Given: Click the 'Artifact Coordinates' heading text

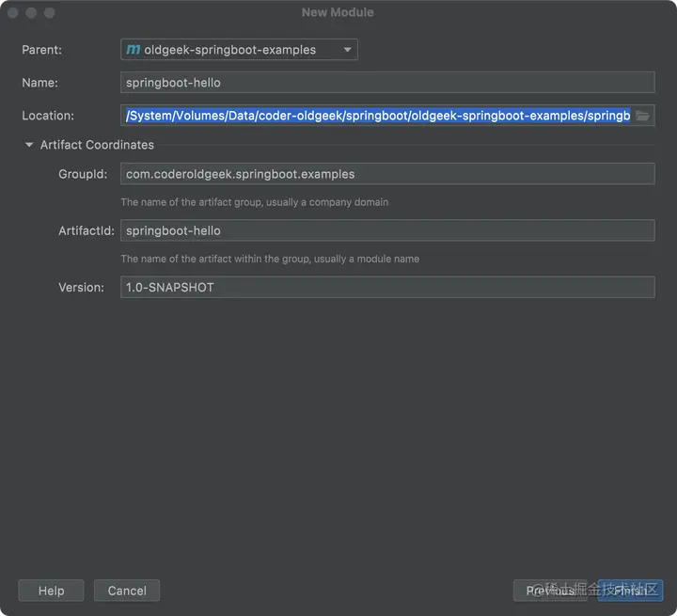Looking at the screenshot, I should (x=97, y=145).
